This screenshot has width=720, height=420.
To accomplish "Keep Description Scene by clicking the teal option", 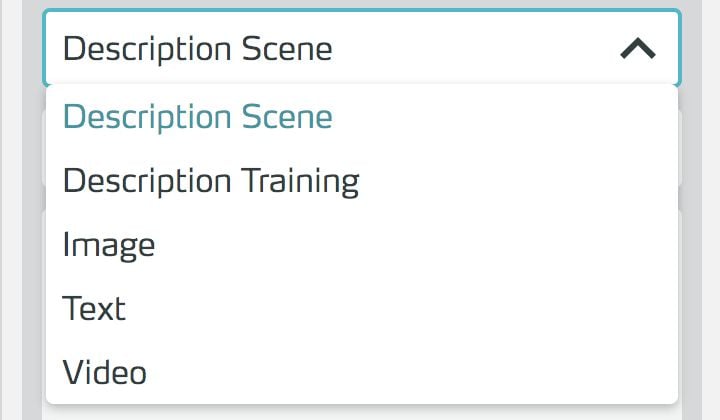I will tap(198, 117).
